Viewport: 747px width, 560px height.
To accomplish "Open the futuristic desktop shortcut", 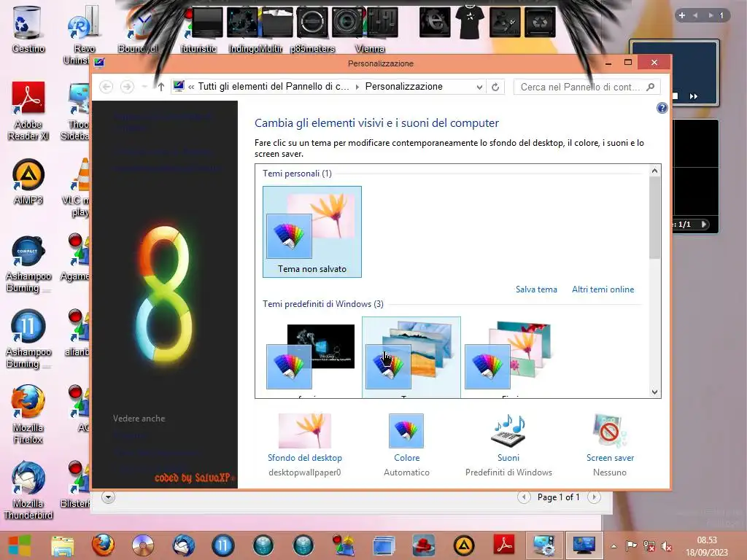I will point(198,28).
